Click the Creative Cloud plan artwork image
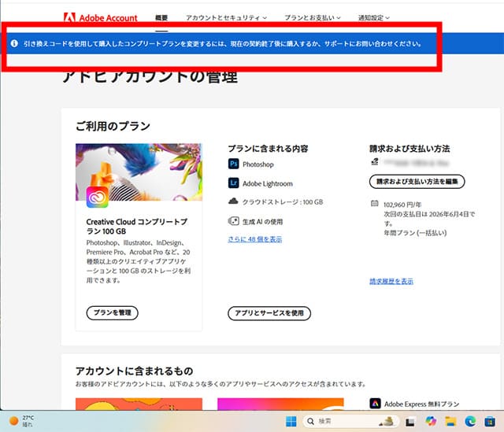Image resolution: width=504 pixels, height=432 pixels. 139,172
